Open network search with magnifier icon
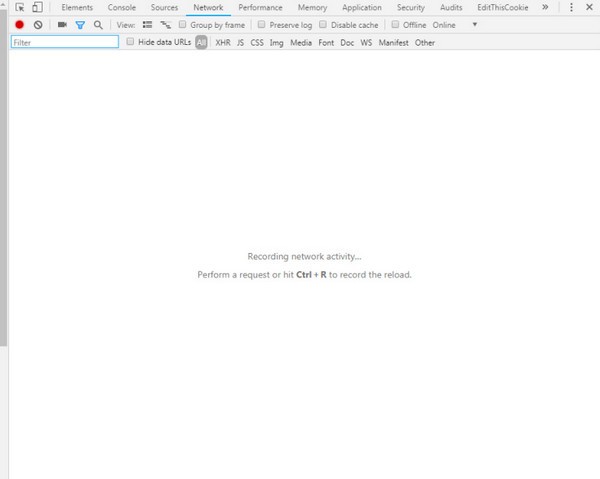Screen dimensions: 600x479 98,24
